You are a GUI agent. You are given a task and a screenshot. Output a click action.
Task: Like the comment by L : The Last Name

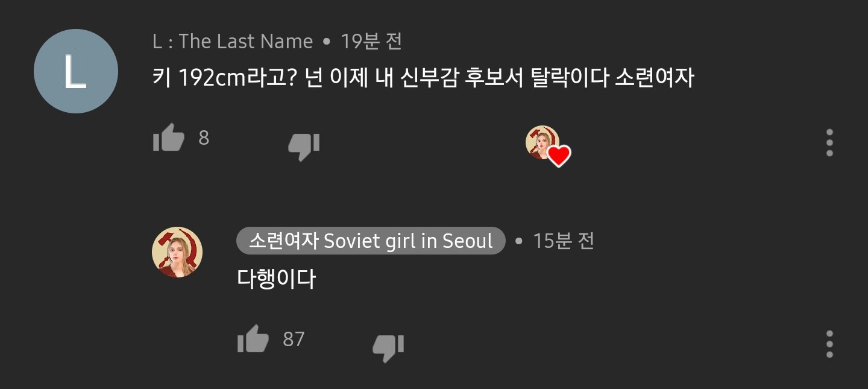168,138
